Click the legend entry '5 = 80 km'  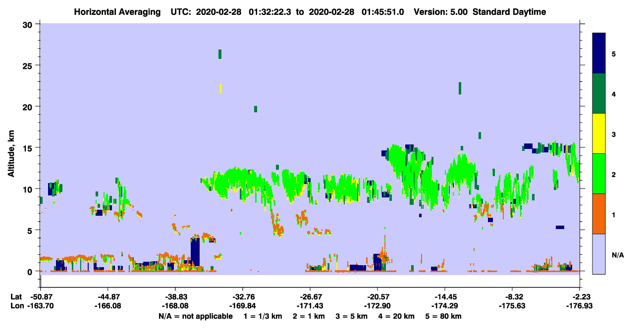pos(444,316)
